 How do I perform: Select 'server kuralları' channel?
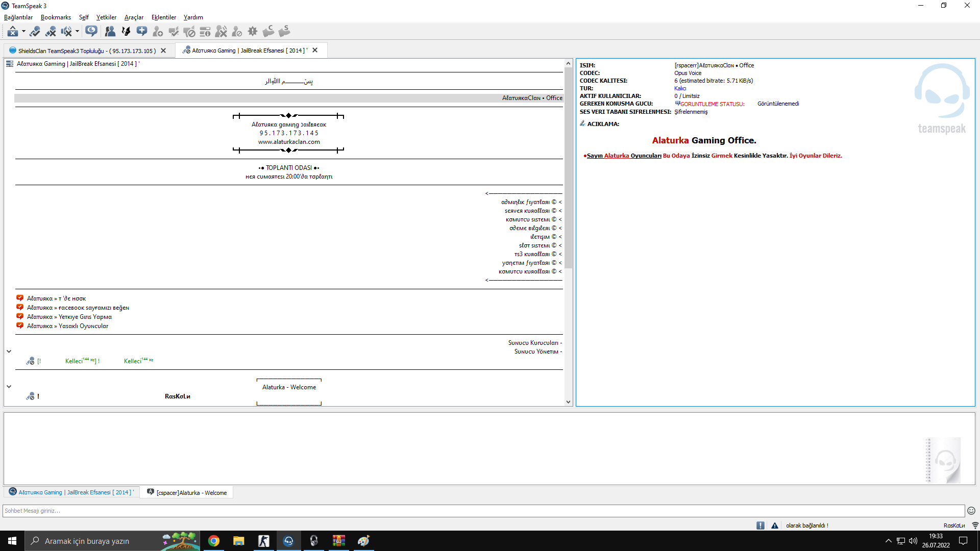pyautogui.click(x=533, y=211)
